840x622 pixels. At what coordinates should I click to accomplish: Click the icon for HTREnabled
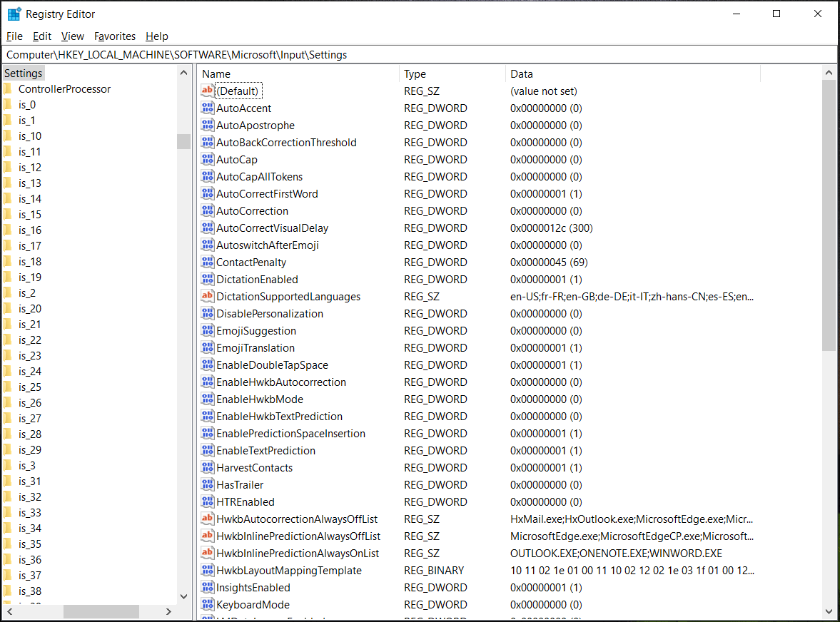coord(207,501)
